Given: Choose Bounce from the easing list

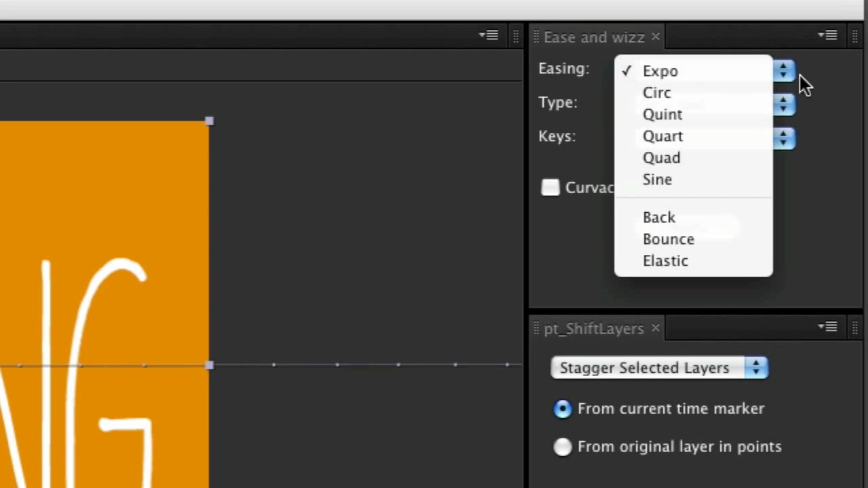Looking at the screenshot, I should coord(669,239).
